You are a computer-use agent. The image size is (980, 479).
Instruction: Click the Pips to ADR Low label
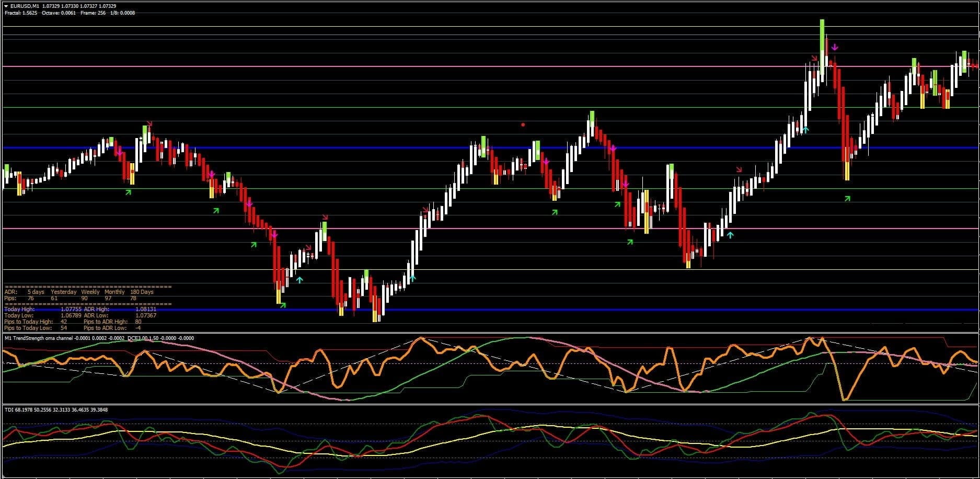pyautogui.click(x=105, y=328)
